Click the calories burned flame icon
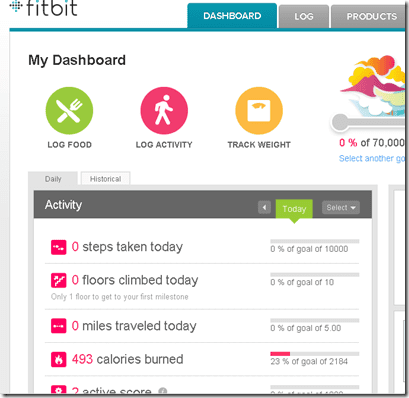This screenshot has width=409, height=398. coord(58,359)
